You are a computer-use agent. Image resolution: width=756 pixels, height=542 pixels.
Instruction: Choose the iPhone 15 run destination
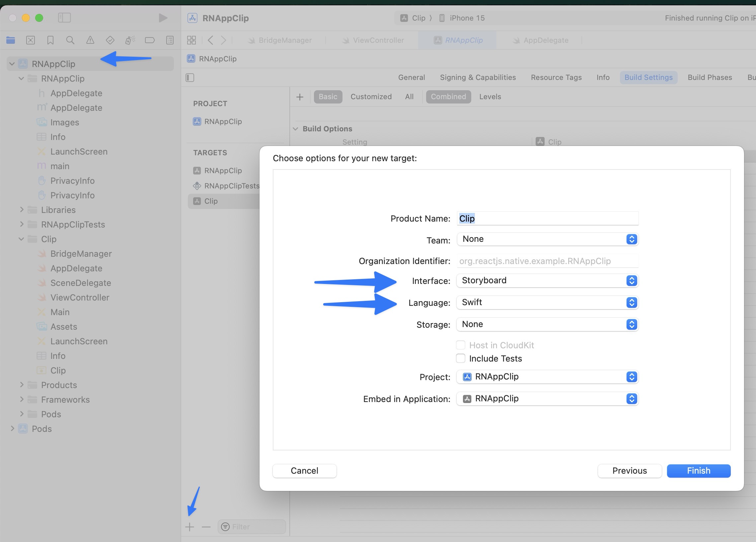pos(462,18)
